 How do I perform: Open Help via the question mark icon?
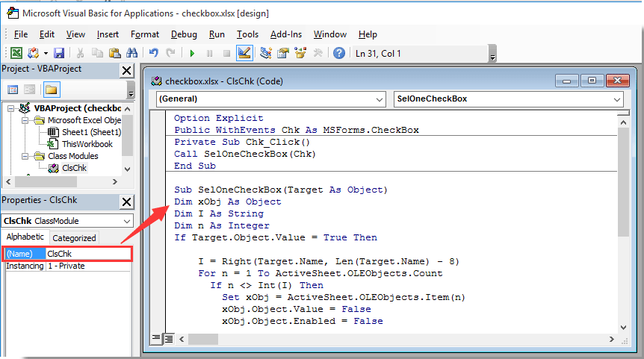click(339, 53)
